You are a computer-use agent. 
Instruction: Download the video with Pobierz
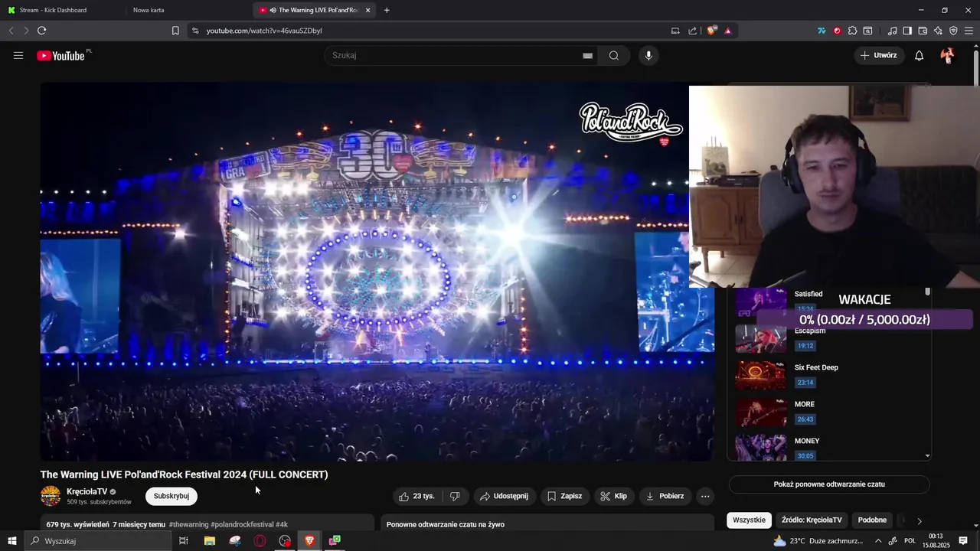pos(665,496)
